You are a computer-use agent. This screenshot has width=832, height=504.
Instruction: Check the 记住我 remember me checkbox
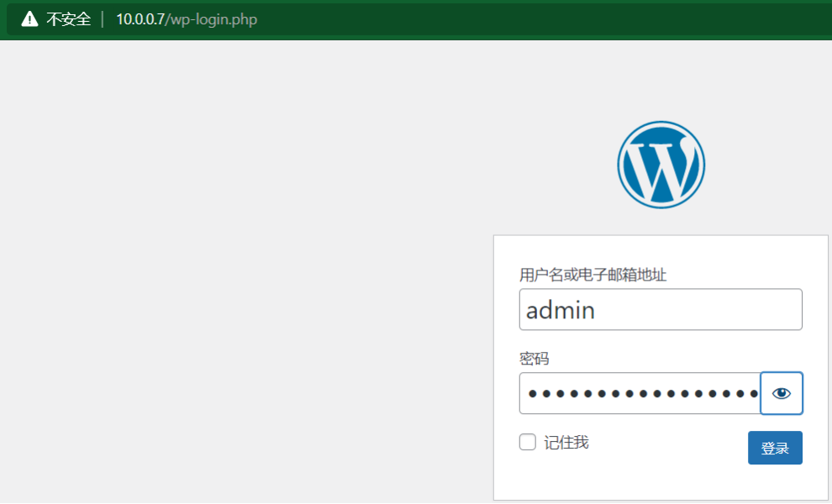(528, 442)
